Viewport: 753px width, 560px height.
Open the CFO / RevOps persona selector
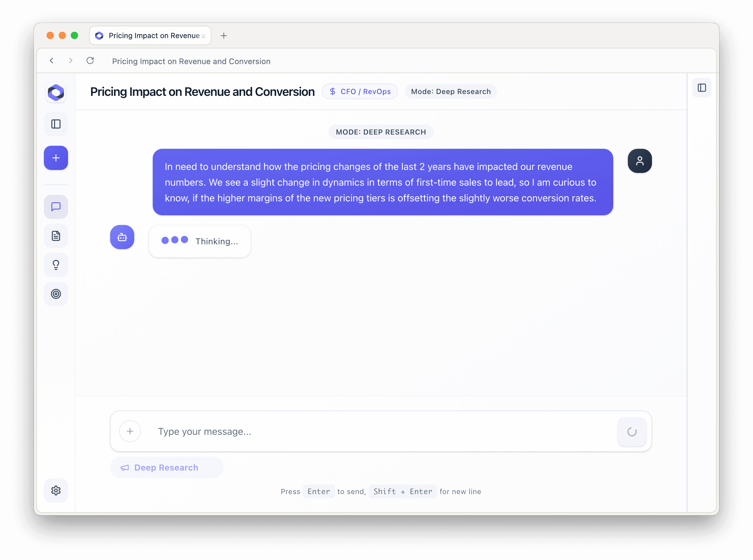click(359, 92)
